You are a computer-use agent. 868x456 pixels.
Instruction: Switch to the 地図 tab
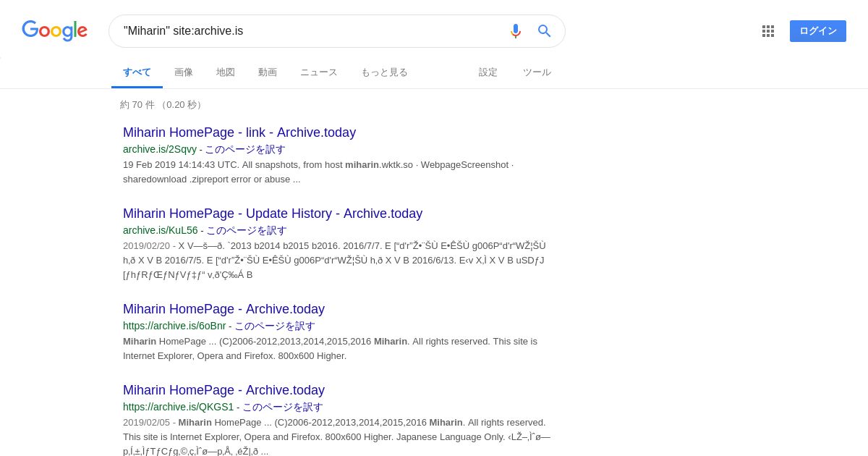pos(226,72)
